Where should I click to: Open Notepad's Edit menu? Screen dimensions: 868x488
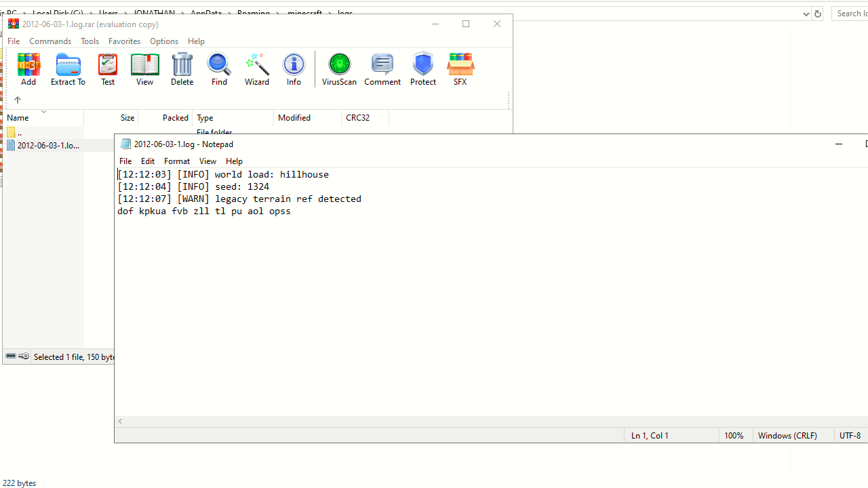(148, 161)
